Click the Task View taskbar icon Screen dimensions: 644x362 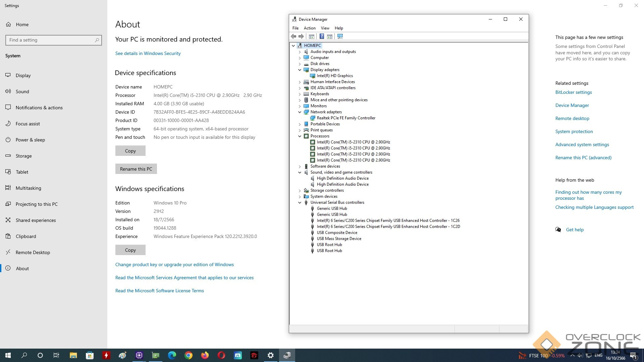pyautogui.click(x=56, y=355)
